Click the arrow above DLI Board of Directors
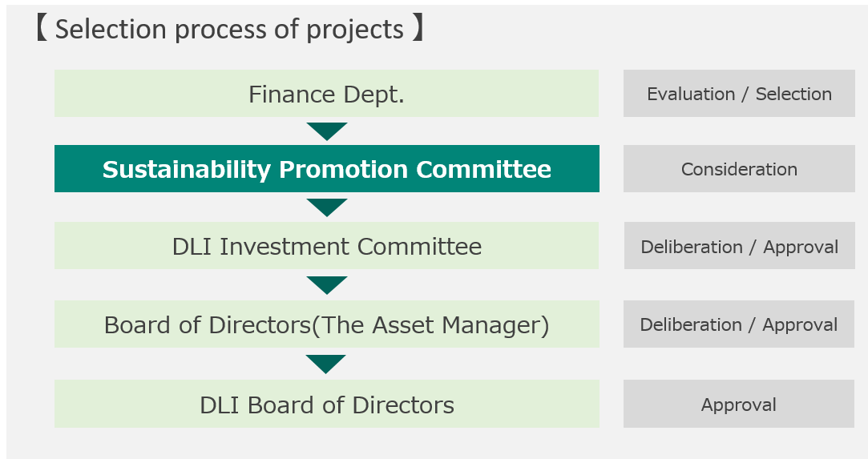 pos(326,364)
